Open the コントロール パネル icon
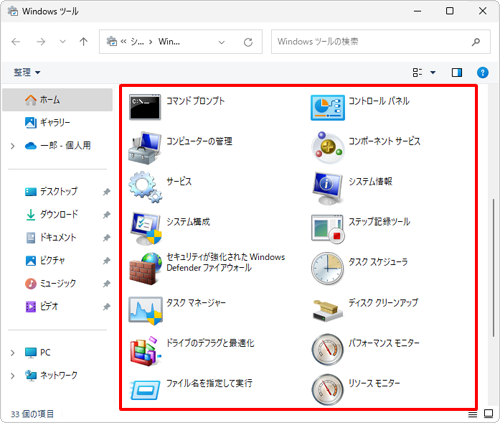 tap(328, 107)
